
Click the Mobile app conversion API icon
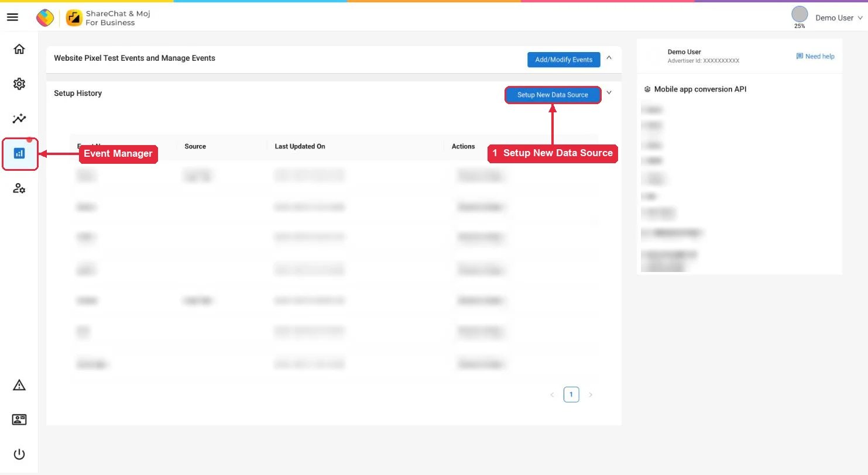(647, 90)
